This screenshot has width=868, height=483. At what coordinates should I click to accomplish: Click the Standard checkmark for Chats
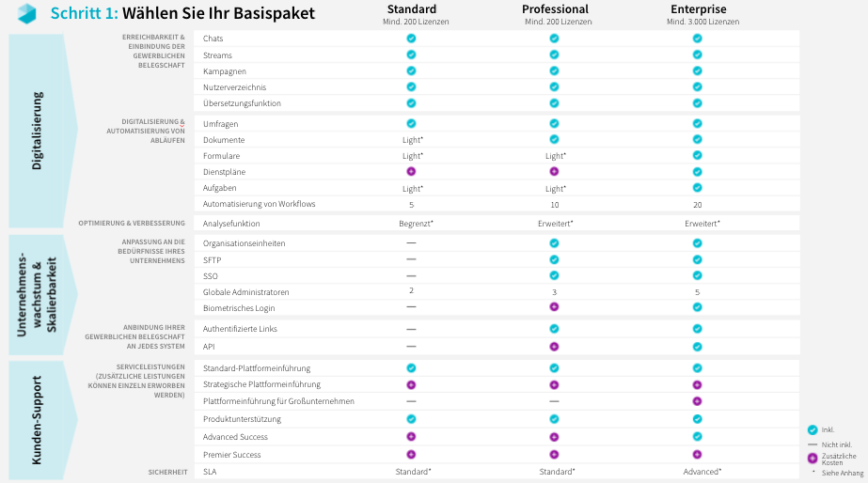click(411, 39)
